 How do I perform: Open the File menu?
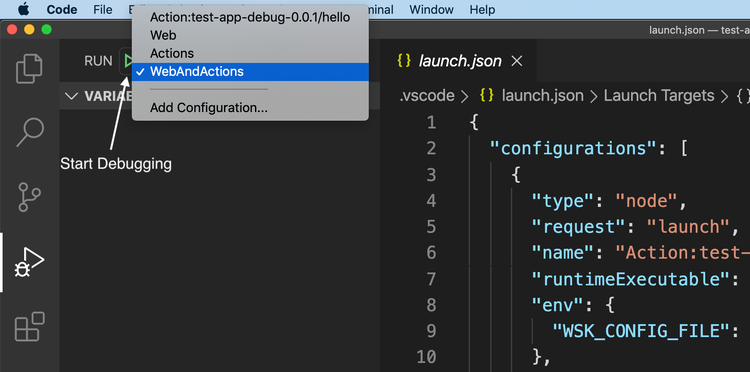tap(103, 10)
